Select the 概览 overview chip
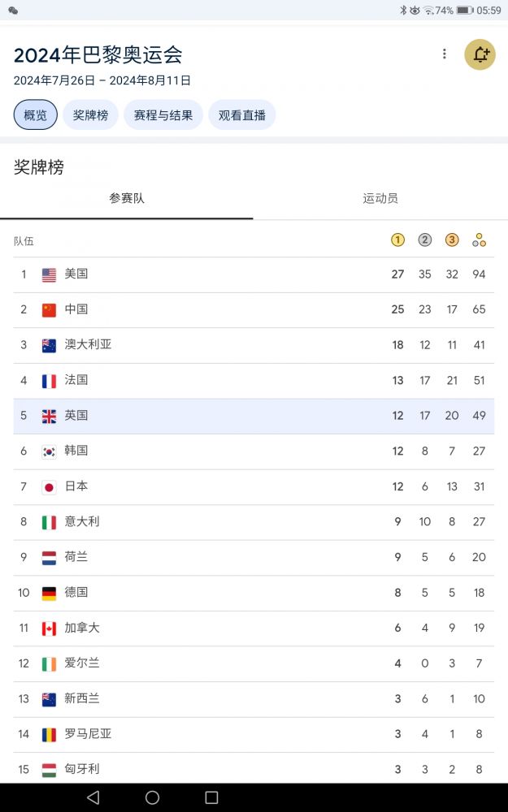This screenshot has height=812, width=508. point(36,115)
